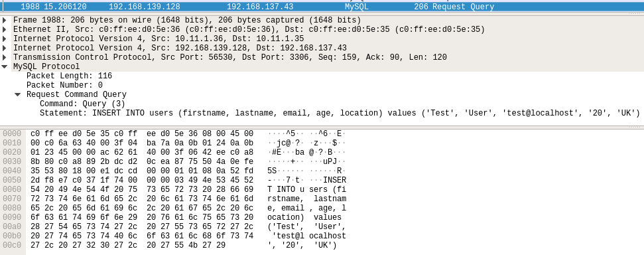Screen dimensions: 644x255
Task: Click the ASCII text 'test@localhost' in hex pane
Action: tap(310, 236)
